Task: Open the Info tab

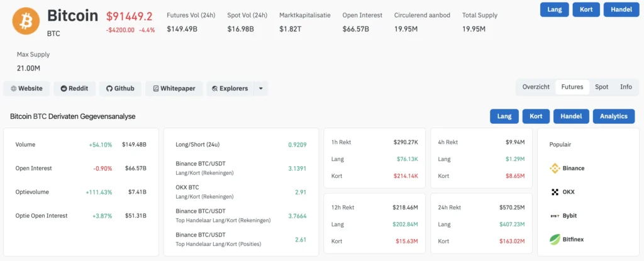Action: tap(626, 87)
